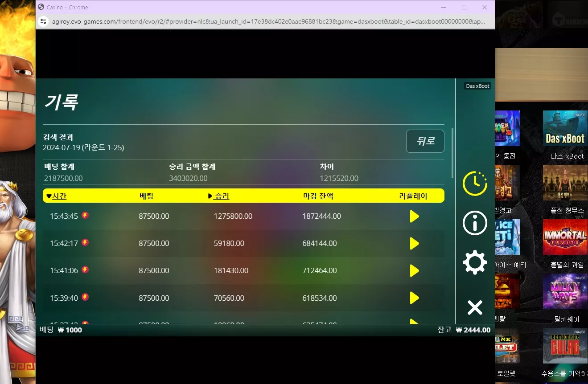Replay the 15:43:45 round
Viewport: 588px width, 384px height.
415,217
